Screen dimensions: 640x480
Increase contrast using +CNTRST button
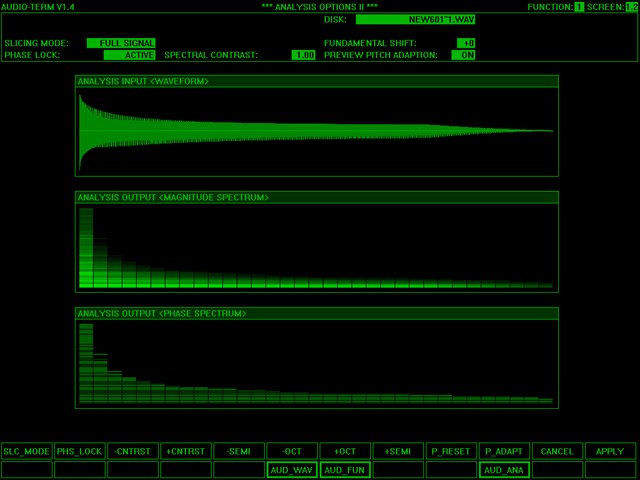[x=186, y=451]
